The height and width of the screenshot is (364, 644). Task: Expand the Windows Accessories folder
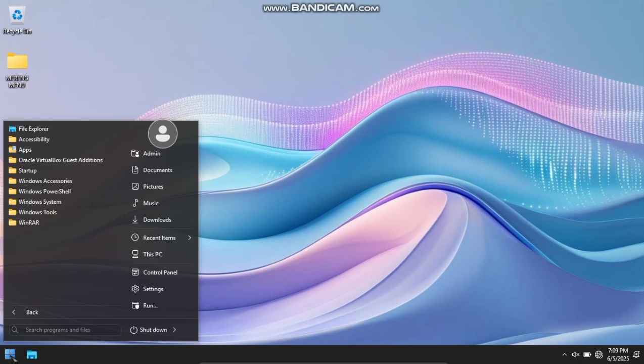(x=45, y=181)
